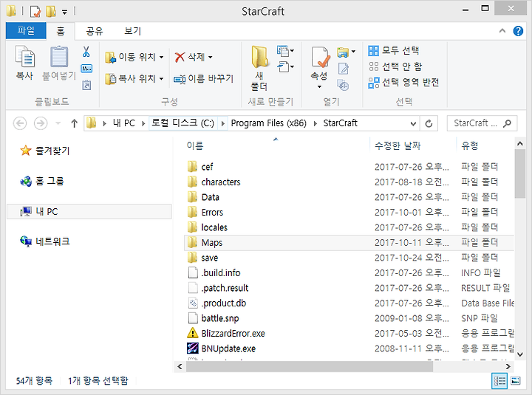Click the Cut scissors icon
Screen dimensions: 532x395
pyautogui.click(x=86, y=52)
